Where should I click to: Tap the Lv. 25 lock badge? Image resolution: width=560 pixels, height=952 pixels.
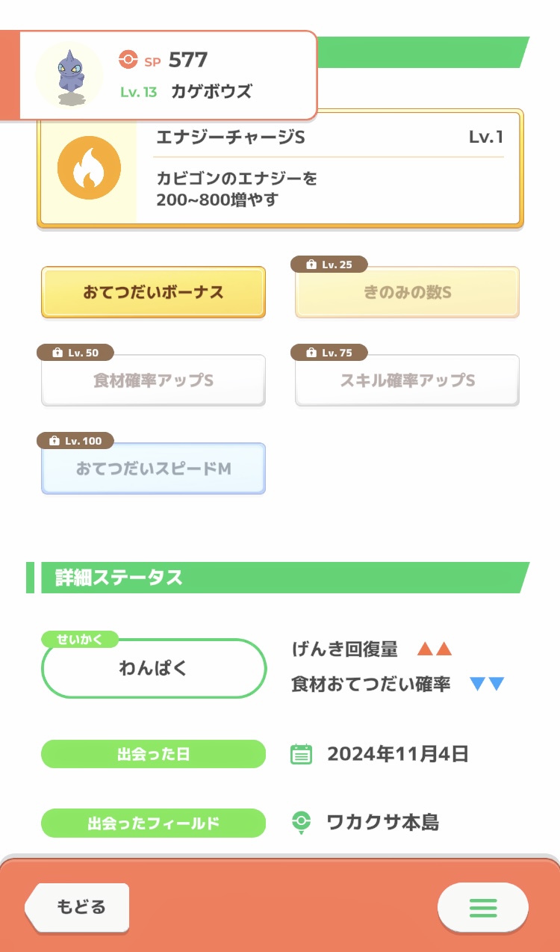(329, 265)
